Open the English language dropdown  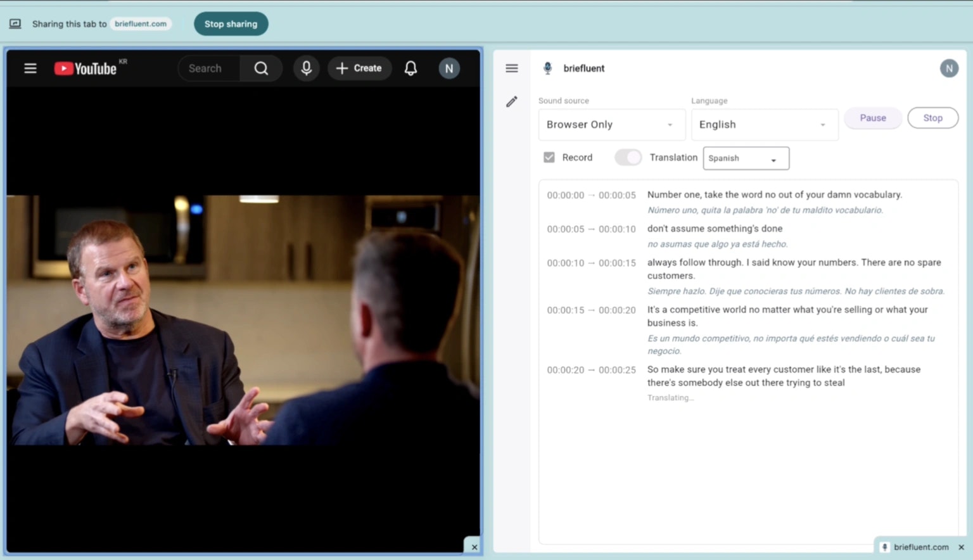coord(764,124)
